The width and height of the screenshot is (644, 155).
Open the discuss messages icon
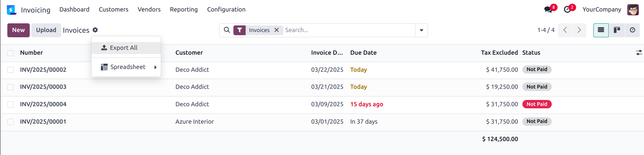click(548, 9)
